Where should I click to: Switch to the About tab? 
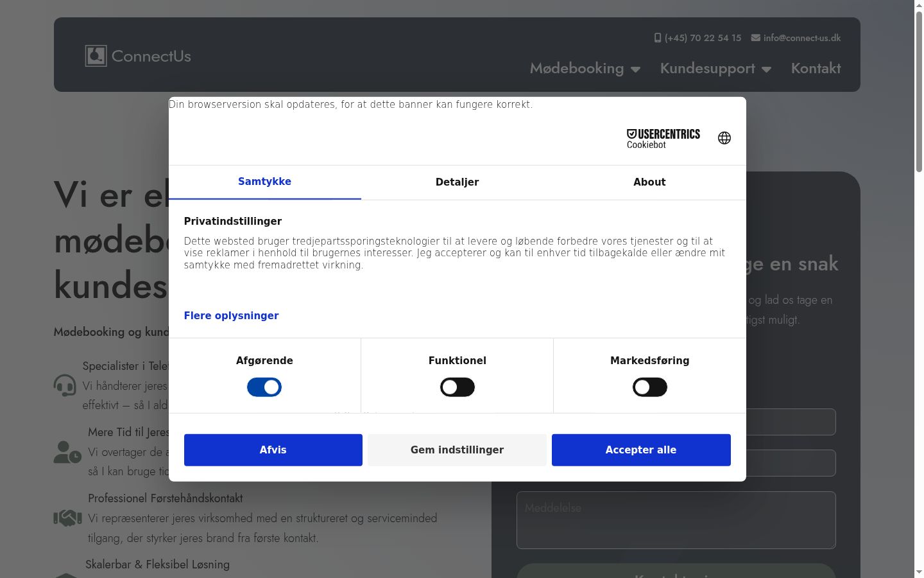pyautogui.click(x=649, y=182)
